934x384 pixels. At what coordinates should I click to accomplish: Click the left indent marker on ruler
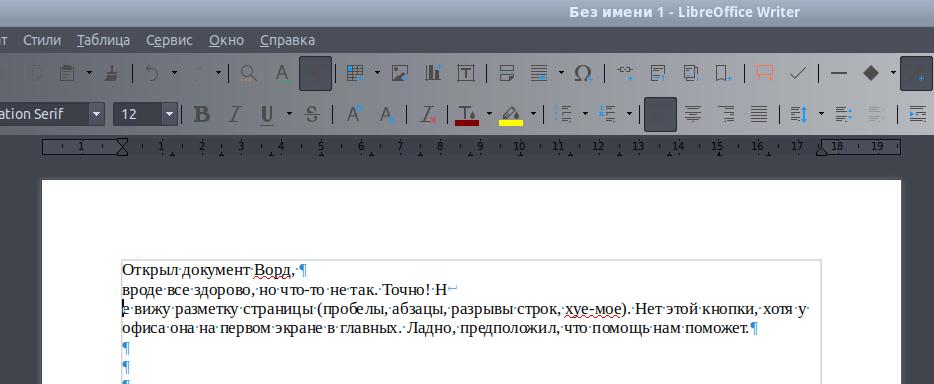[x=122, y=147]
